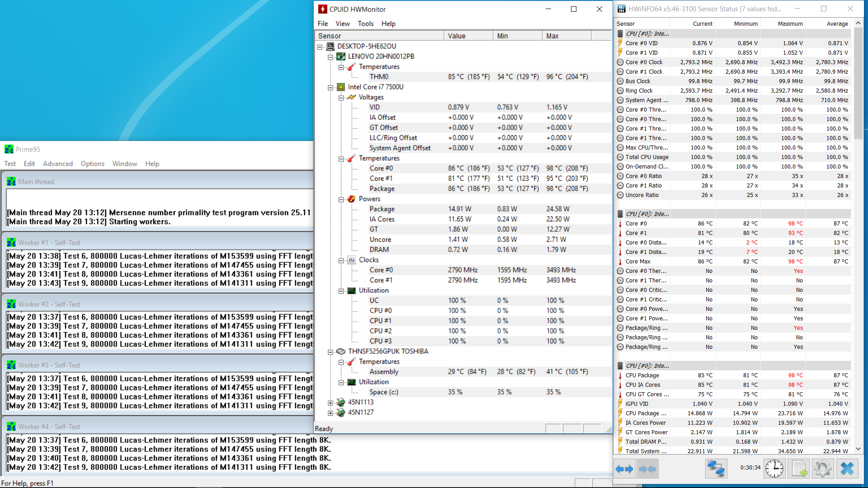This screenshot has width=868, height=488.
Task: Collapse the THNSF5256GPUK TOSHIBA node
Action: 330,352
